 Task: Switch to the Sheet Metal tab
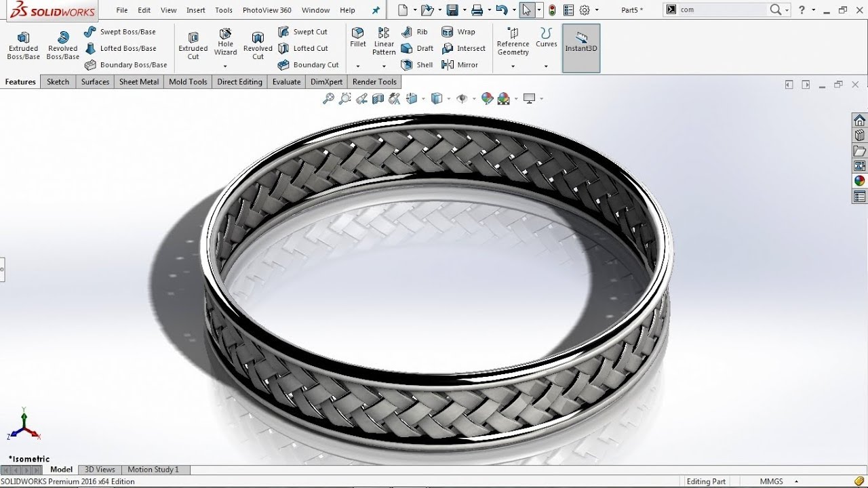point(139,82)
